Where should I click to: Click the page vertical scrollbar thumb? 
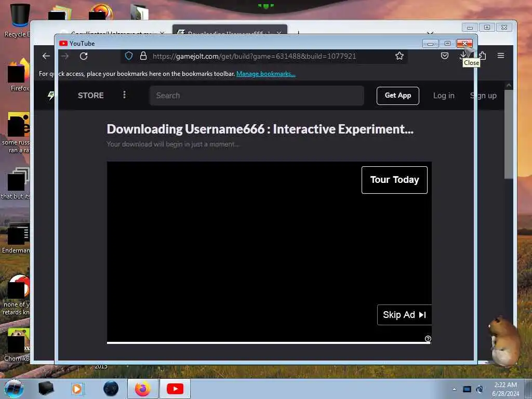tap(509, 134)
